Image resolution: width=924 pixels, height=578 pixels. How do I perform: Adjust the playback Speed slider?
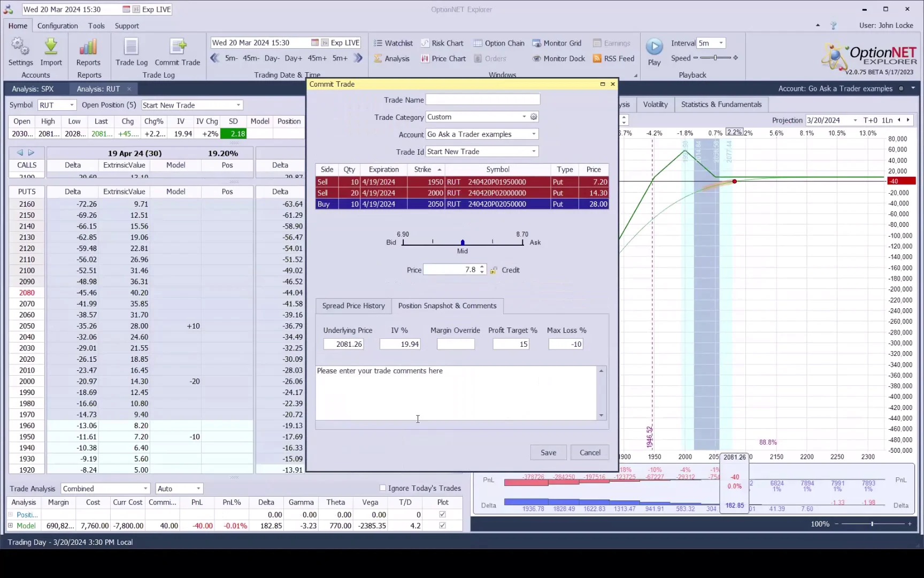coord(715,58)
